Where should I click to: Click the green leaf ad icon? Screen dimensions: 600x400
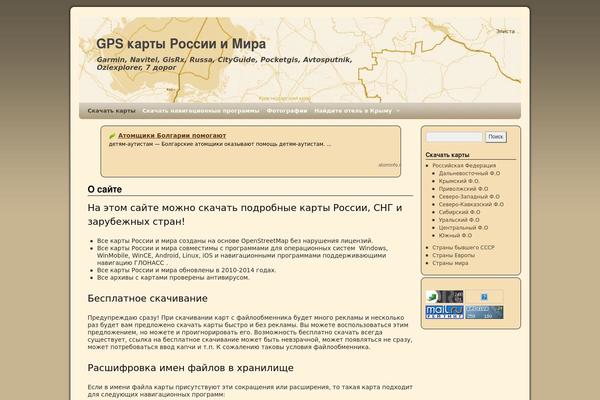coord(112,136)
